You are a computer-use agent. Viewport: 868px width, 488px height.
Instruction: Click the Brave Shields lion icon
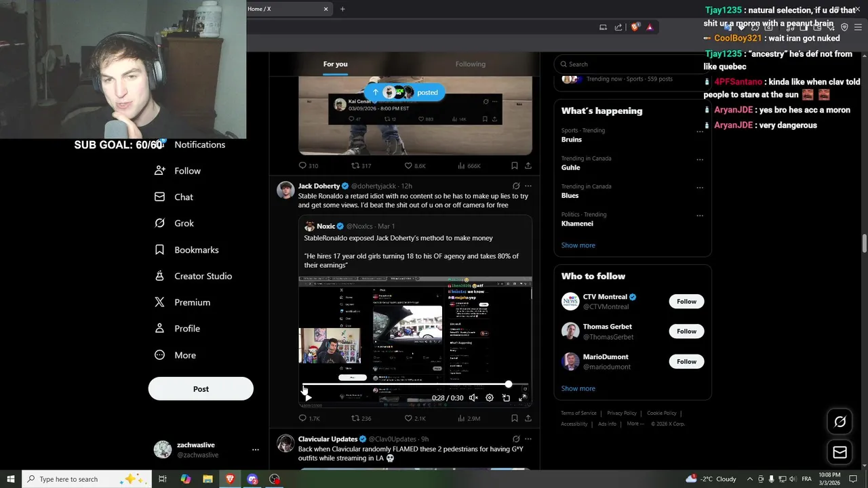point(635,27)
